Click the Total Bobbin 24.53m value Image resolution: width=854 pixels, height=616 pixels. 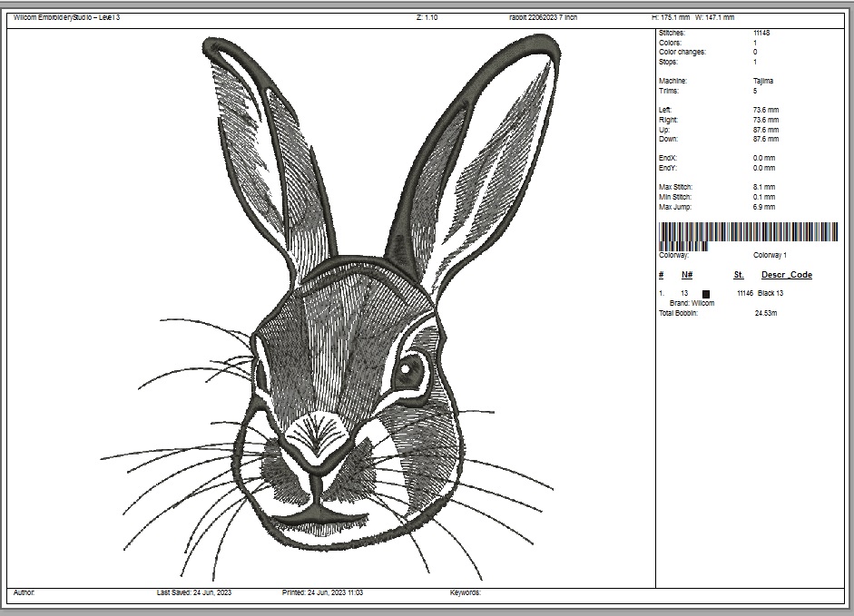click(x=766, y=313)
